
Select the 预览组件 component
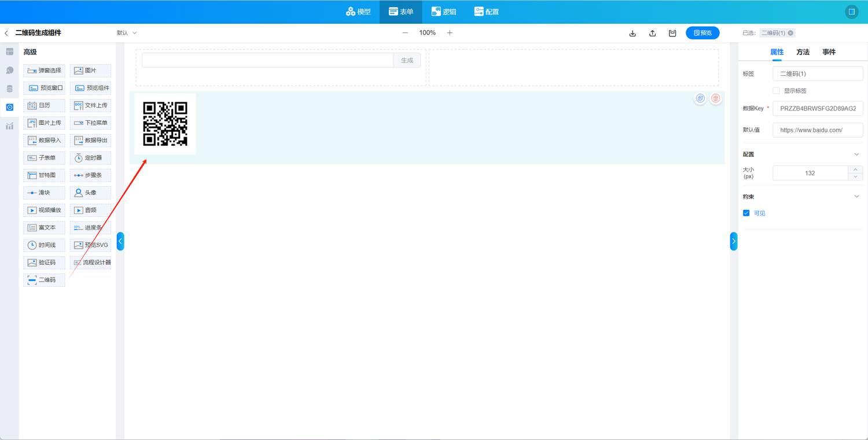coord(90,88)
